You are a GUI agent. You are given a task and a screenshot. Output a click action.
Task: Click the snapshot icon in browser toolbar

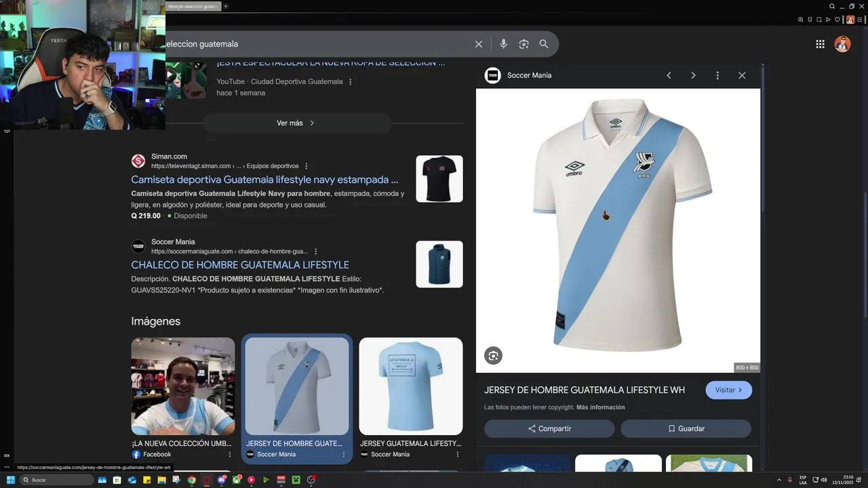pos(819,20)
